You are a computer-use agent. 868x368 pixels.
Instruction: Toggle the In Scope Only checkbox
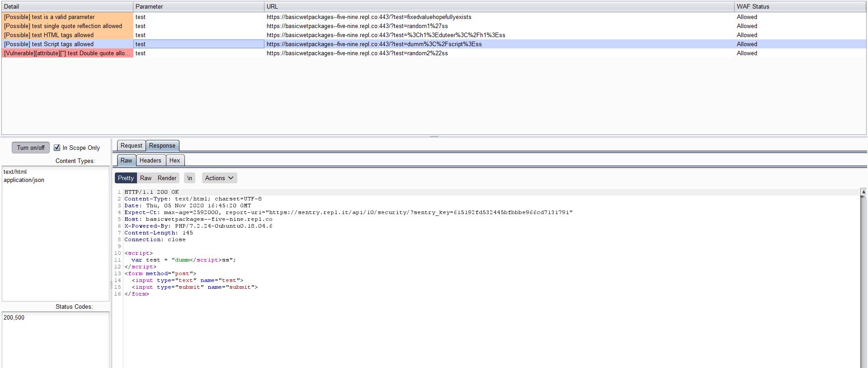pos(57,148)
